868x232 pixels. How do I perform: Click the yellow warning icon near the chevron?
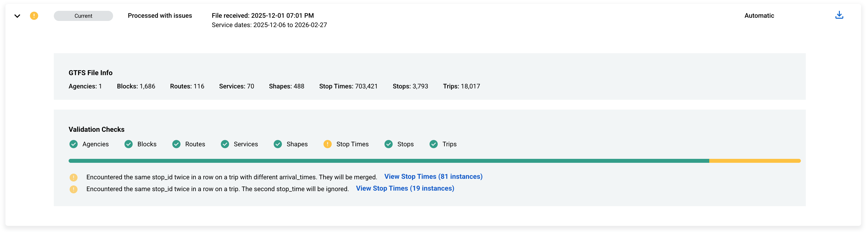pyautogui.click(x=34, y=16)
